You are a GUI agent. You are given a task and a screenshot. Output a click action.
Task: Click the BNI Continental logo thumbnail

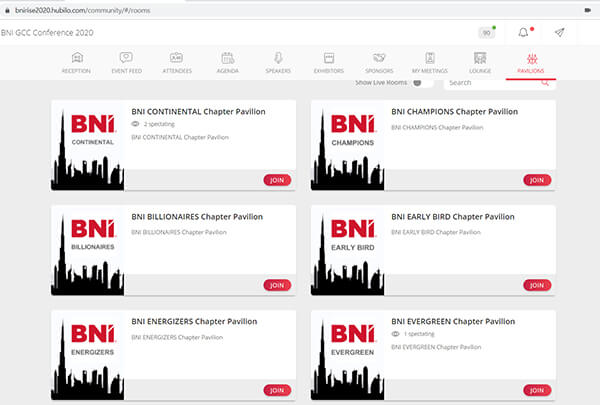click(x=88, y=145)
